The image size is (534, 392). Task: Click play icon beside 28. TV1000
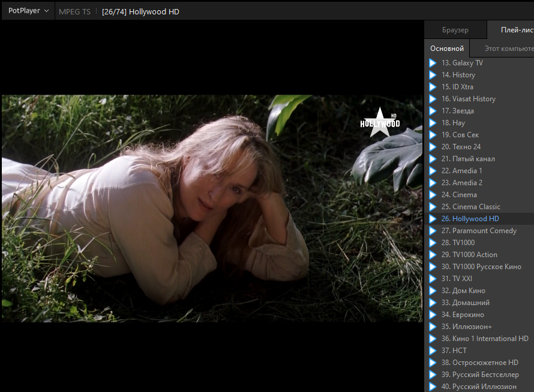[433, 243]
